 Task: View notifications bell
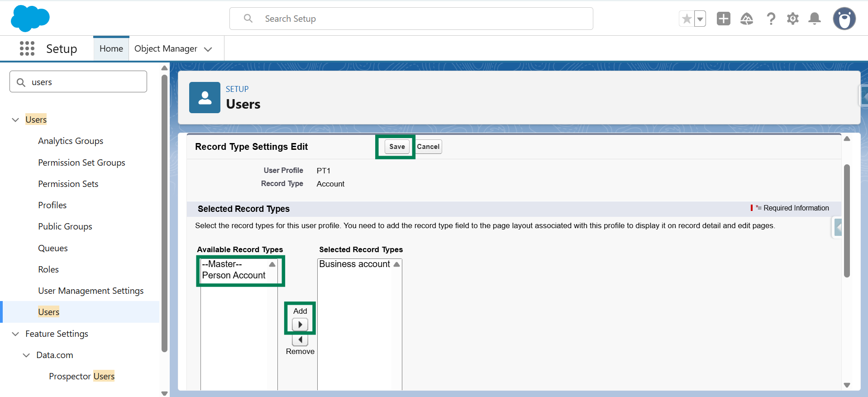tap(815, 19)
